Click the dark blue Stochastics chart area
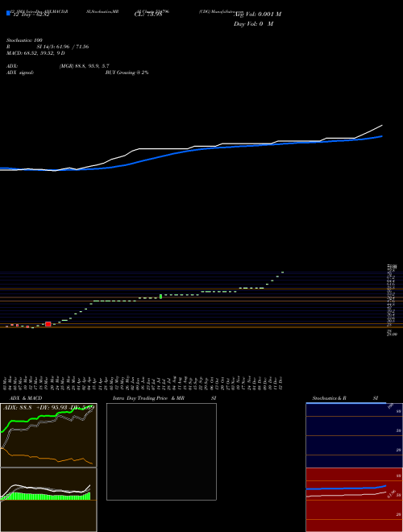This screenshot has height=532, width=403. tap(354, 435)
